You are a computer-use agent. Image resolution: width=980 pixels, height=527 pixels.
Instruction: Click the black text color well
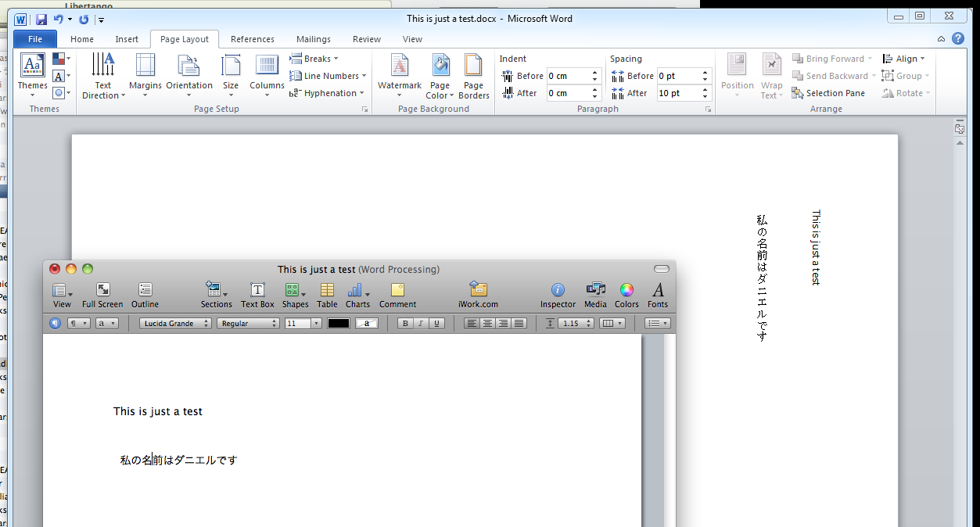coord(339,323)
